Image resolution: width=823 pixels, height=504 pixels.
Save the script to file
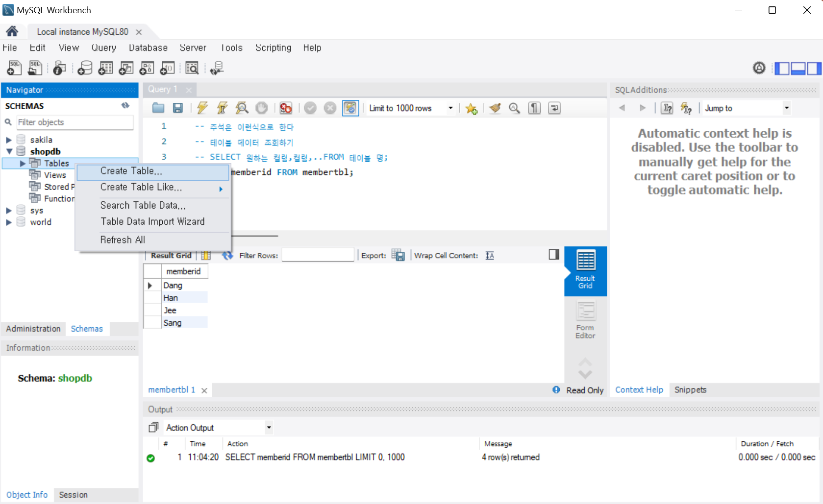[x=178, y=108]
